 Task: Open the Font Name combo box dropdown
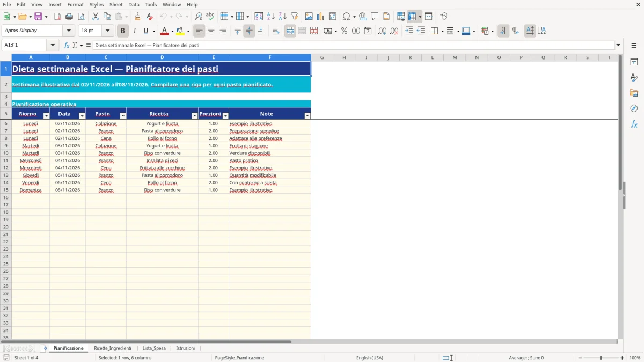(x=69, y=31)
